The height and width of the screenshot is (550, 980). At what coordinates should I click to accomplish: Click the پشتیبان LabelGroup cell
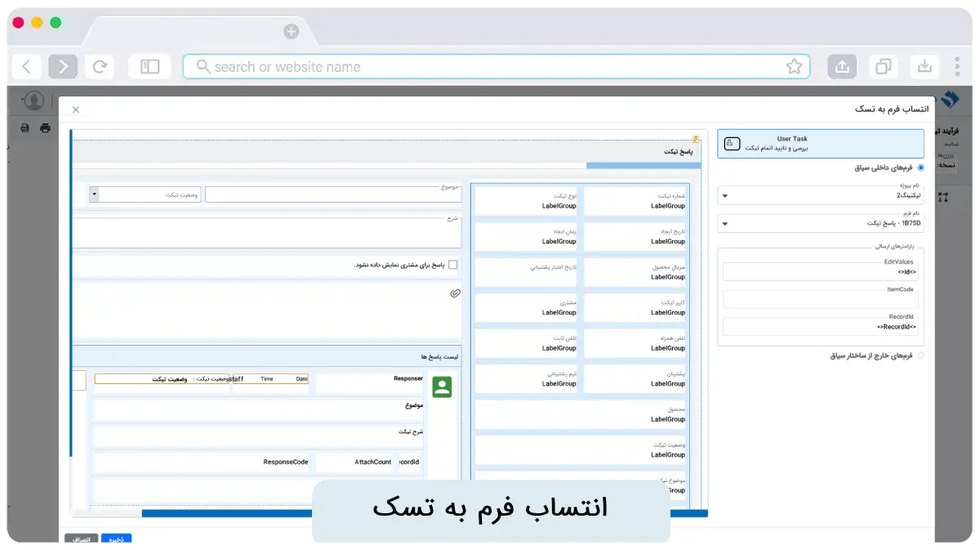(x=635, y=378)
